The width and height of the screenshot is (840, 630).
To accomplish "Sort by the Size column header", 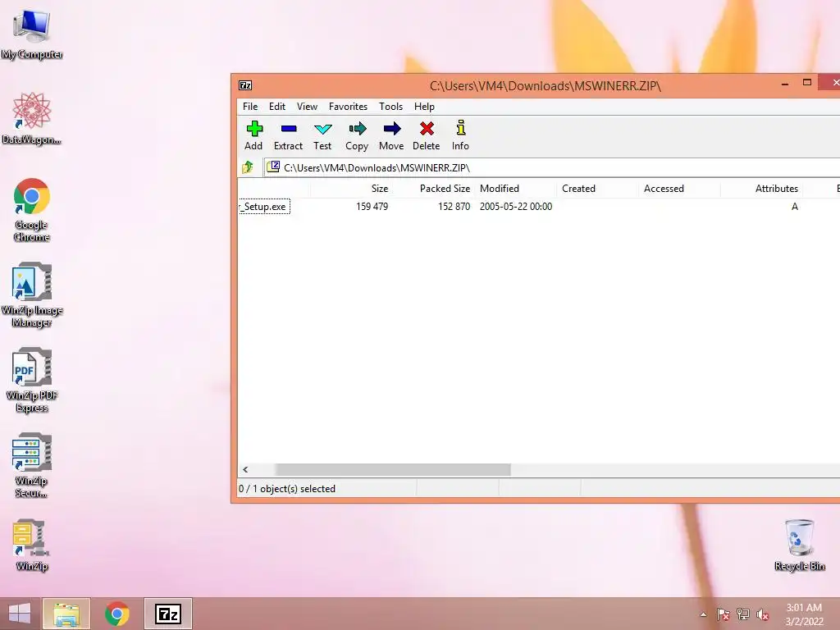I will 351,189.
